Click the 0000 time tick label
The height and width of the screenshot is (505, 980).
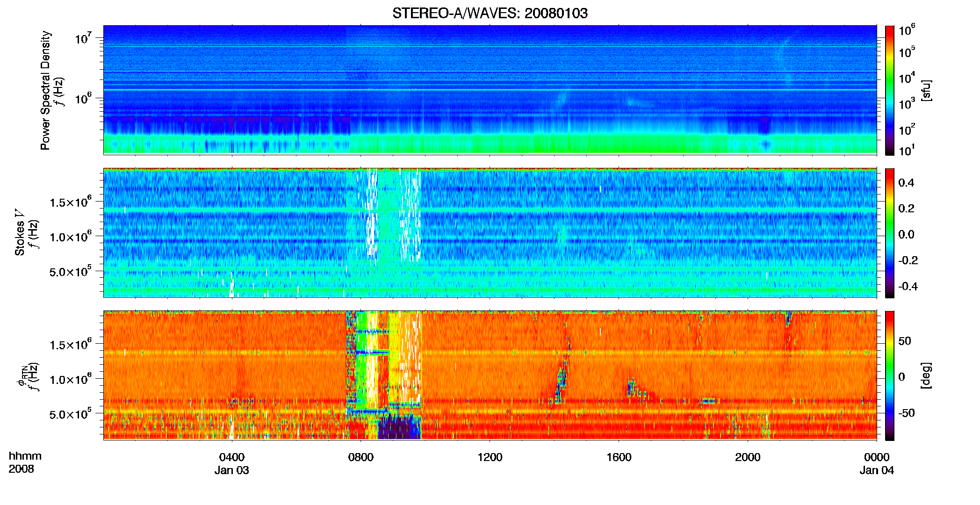(x=877, y=457)
